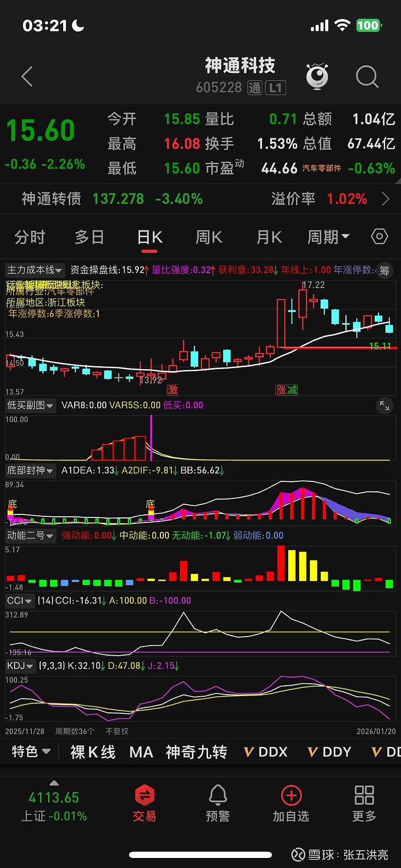Viewport: 401px width, 868px height.
Task: Tap 溢价率 1.02% premium value
Action: pos(347,199)
